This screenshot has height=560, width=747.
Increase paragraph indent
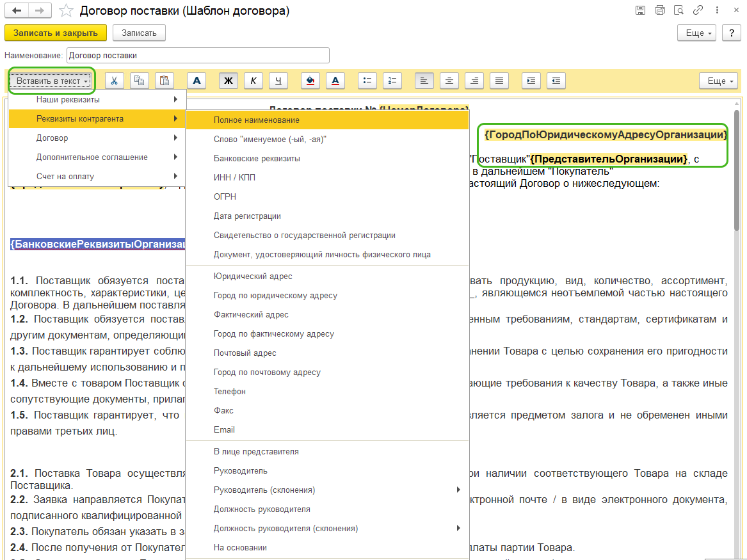click(531, 81)
